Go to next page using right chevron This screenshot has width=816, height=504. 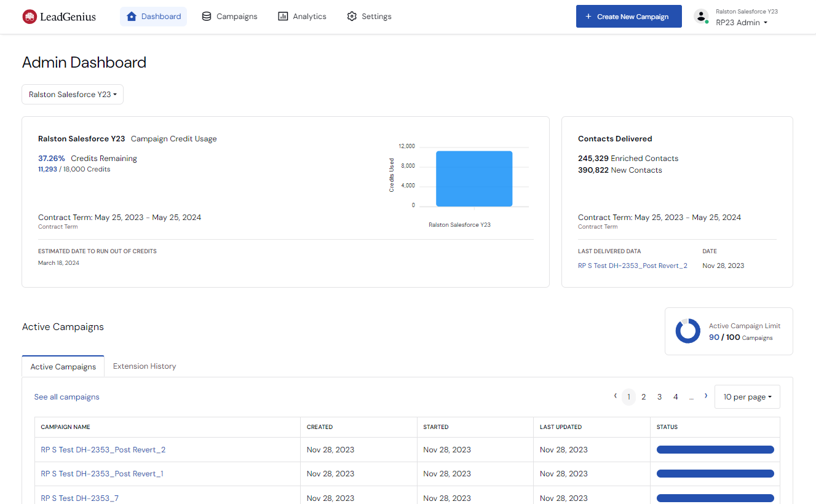[x=706, y=396]
